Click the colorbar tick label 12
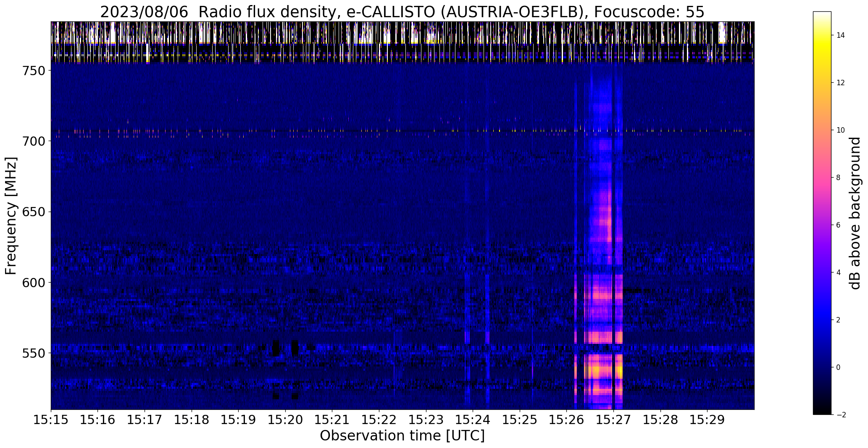This screenshot has width=868, height=448. pyautogui.click(x=841, y=83)
